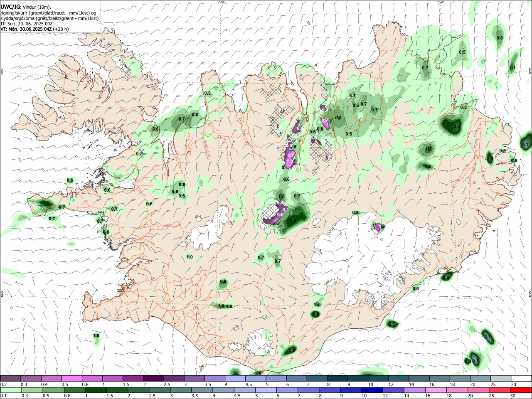This screenshot has height=399, width=532.
Task: Pick the darkest green swatch at 1 on lower scale
Action: [96, 390]
